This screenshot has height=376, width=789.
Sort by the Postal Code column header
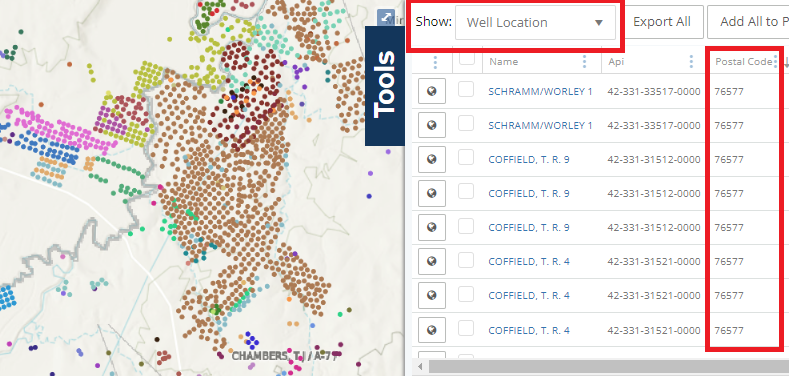[743, 61]
